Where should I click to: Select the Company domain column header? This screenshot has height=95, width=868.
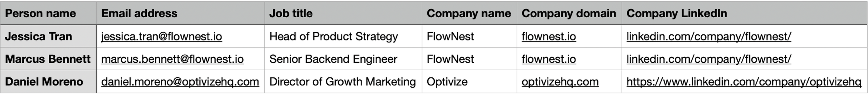click(568, 14)
